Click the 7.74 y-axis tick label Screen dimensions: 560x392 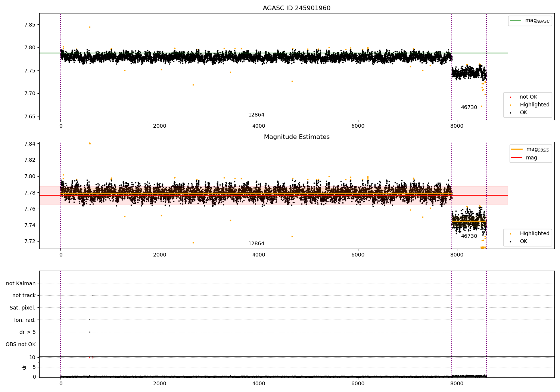point(30,225)
